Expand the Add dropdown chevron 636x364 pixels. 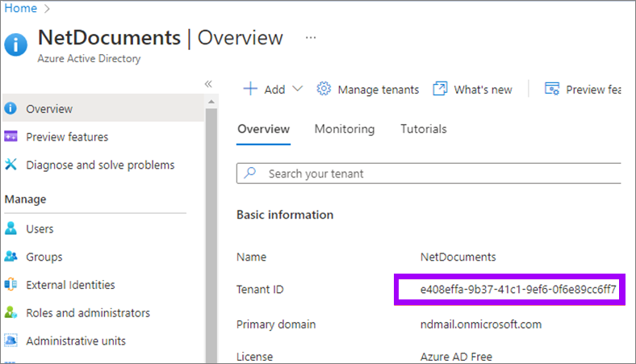297,89
